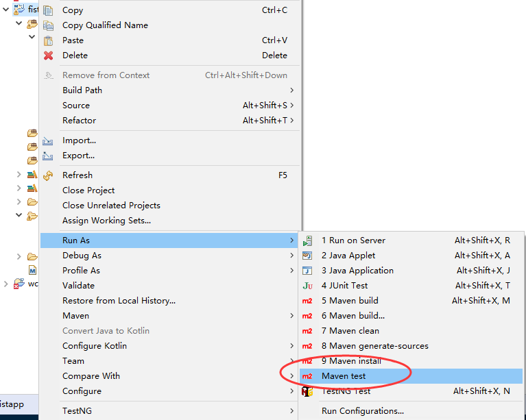Collapse the top project tree node
Image resolution: width=526 pixels, height=420 pixels.
[6, 9]
